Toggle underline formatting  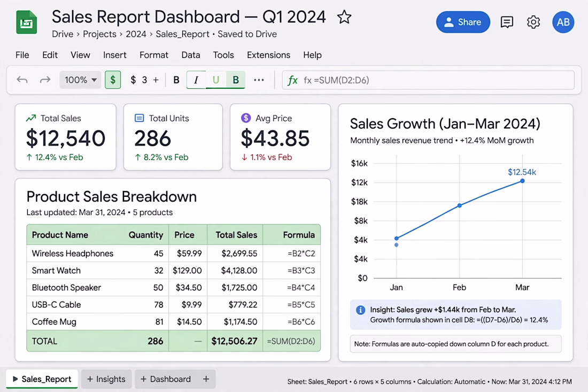(x=215, y=80)
